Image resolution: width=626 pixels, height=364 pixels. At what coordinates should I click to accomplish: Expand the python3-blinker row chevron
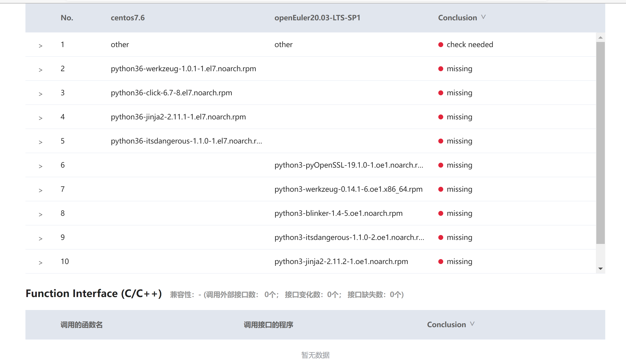pyautogui.click(x=40, y=214)
